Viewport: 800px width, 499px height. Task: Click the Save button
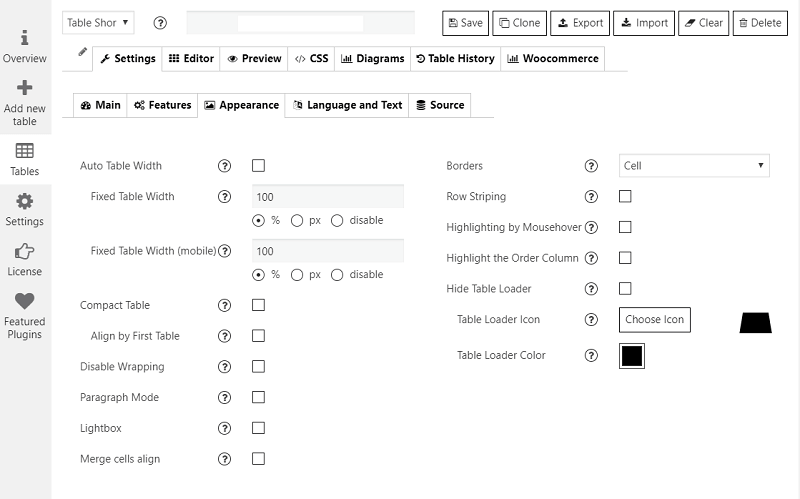tap(465, 23)
